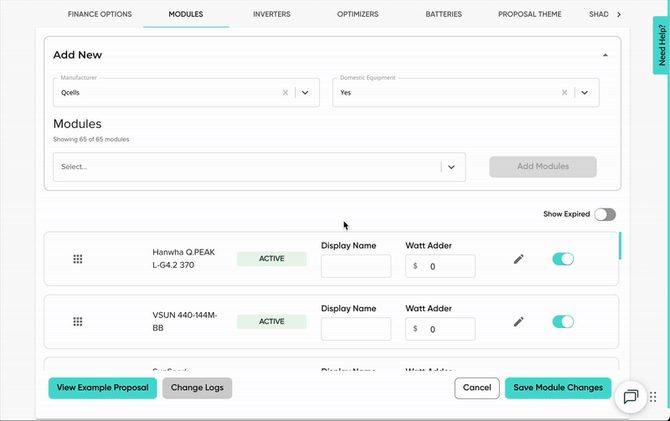Switch to the Inverters tab
The image size is (670, 421).
coord(272,15)
